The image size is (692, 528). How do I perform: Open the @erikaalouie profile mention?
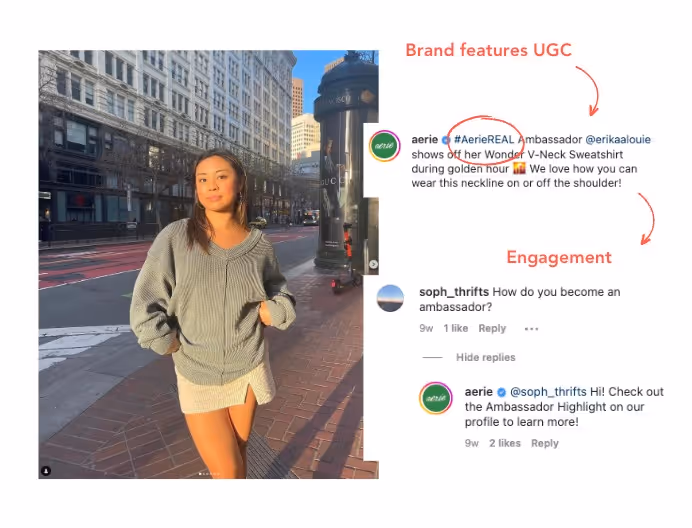(618, 140)
